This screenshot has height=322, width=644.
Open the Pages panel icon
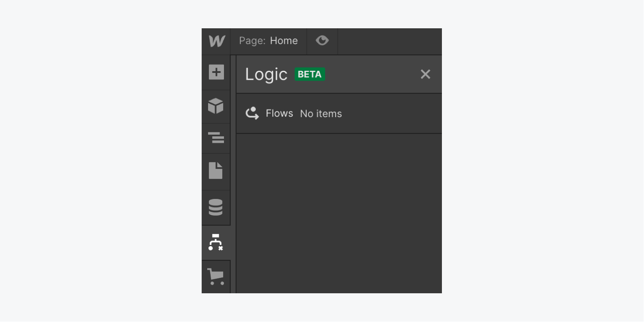point(216,171)
